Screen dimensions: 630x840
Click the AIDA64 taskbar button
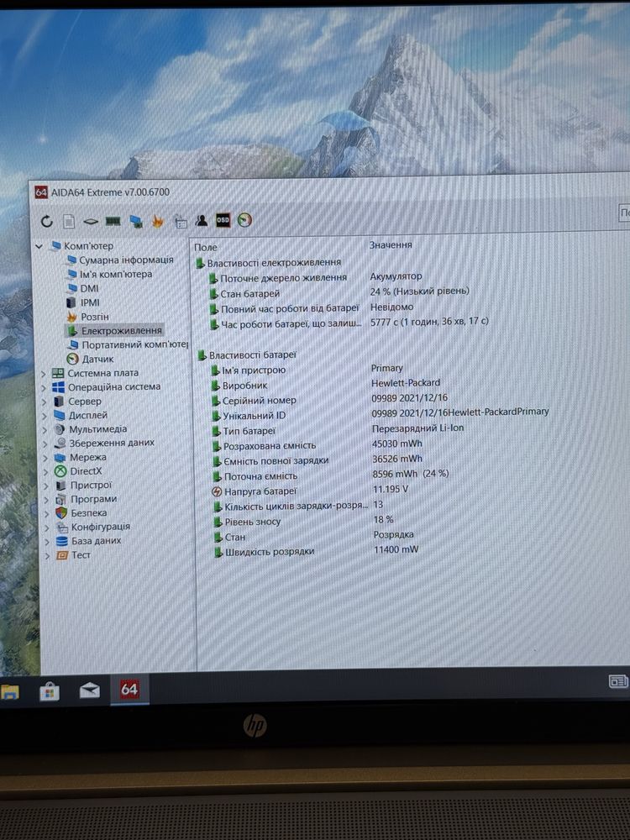click(x=129, y=689)
